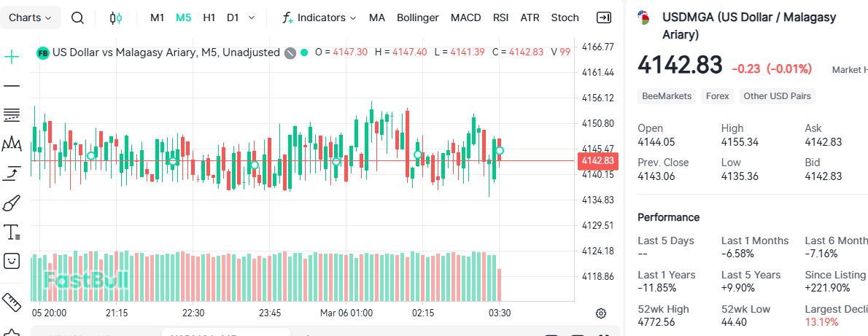This screenshot has height=336, width=868.
Task: Toggle the side panel collapse arrow
Action: [x=603, y=17]
